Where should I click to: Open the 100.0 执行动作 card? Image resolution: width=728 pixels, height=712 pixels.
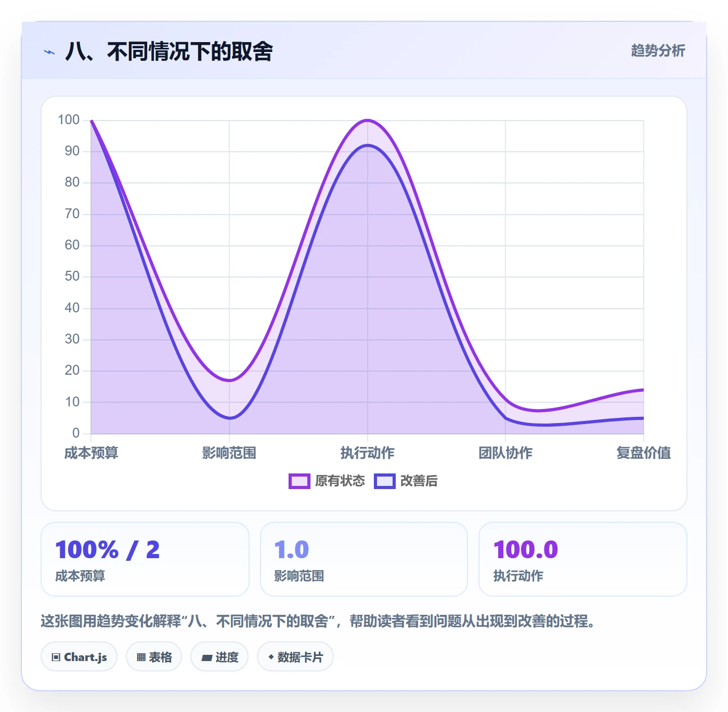(583, 559)
